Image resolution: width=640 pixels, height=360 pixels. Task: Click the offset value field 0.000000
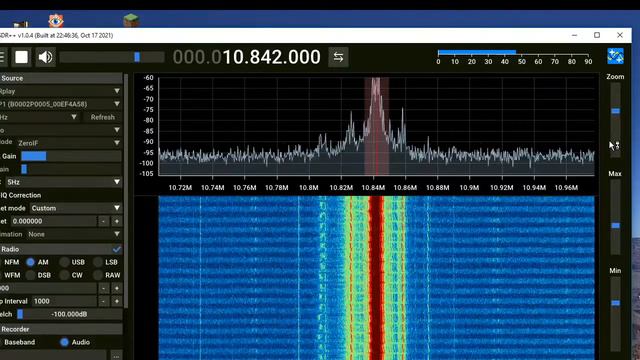pyautogui.click(x=53, y=221)
